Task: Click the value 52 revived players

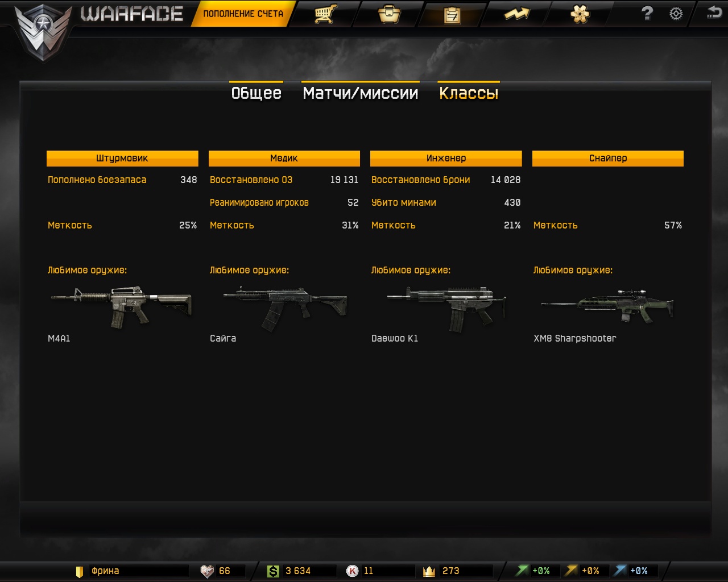Action: [353, 202]
